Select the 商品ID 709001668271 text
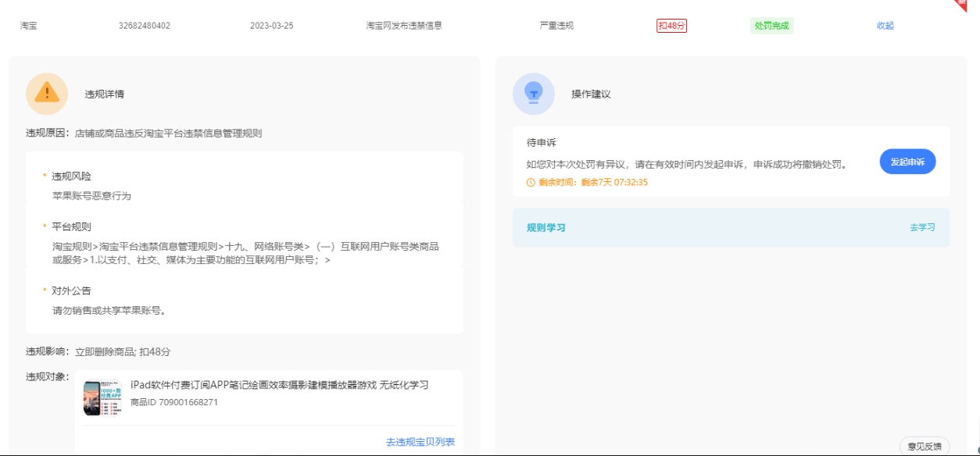The width and height of the screenshot is (980, 456). (x=174, y=403)
